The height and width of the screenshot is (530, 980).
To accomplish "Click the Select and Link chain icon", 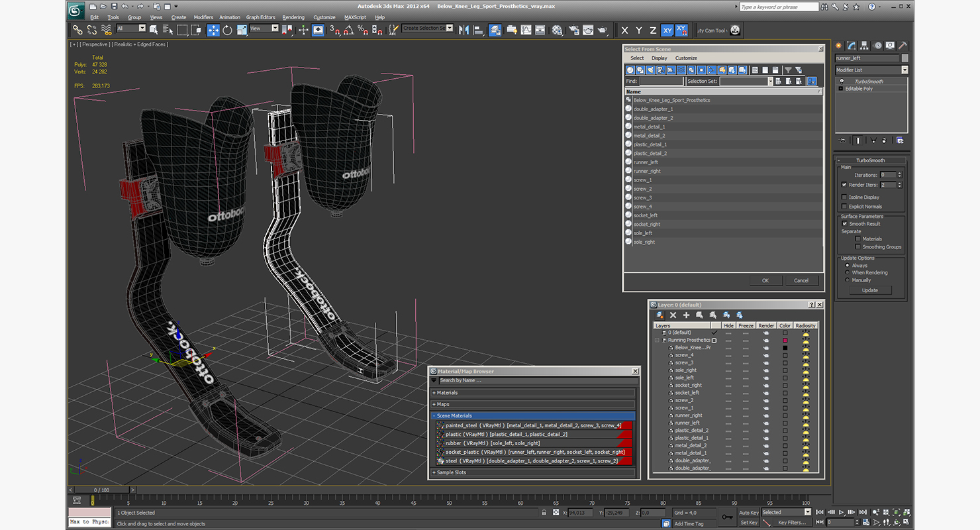I will point(77,30).
